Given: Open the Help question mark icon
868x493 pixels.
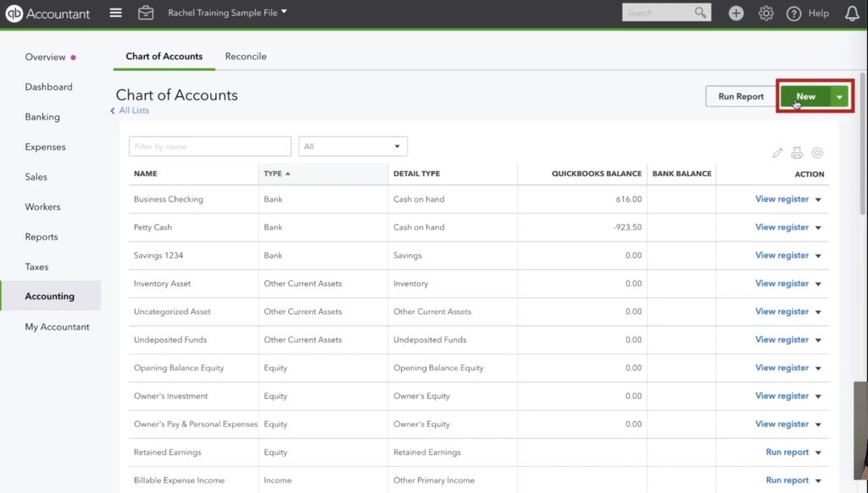Looking at the screenshot, I should (793, 14).
